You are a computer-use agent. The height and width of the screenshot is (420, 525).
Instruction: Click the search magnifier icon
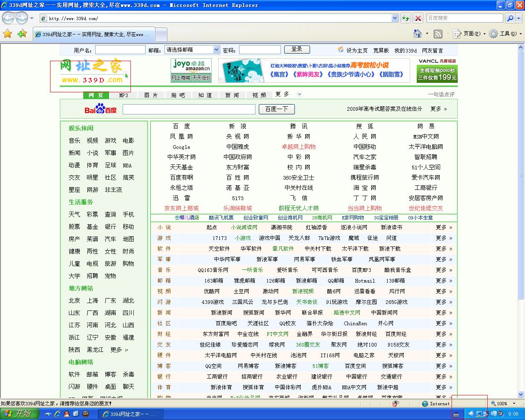click(510, 18)
